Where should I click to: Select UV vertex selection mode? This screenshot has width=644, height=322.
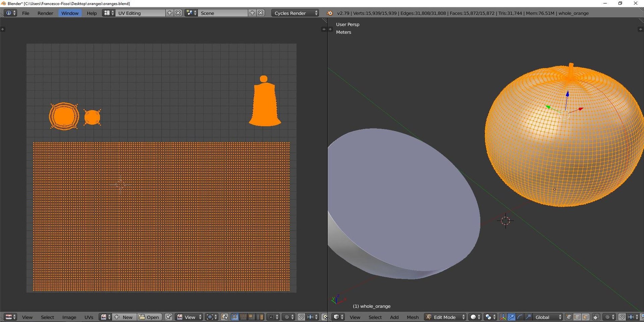pyautogui.click(x=235, y=317)
